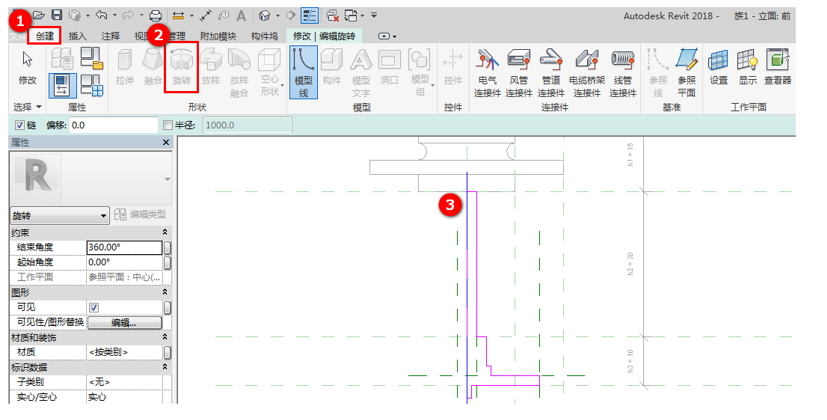Open the Customize Quick Access Toolbar dropdown
The width and height of the screenshot is (827, 420).
[x=373, y=15]
